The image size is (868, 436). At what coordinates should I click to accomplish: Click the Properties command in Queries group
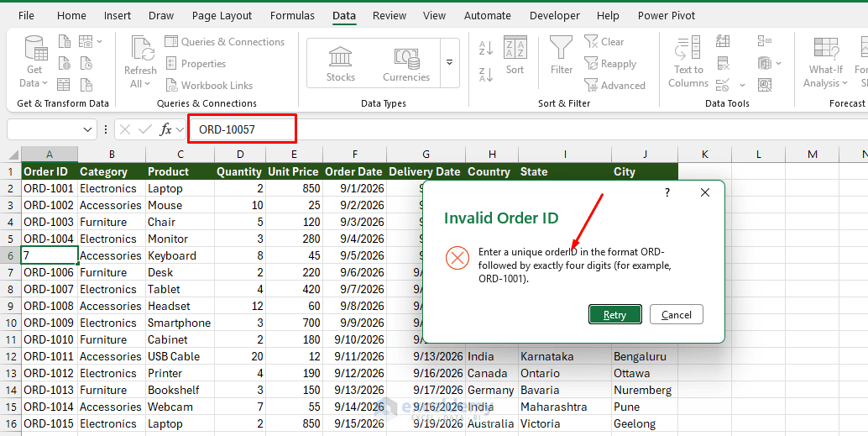click(x=196, y=64)
